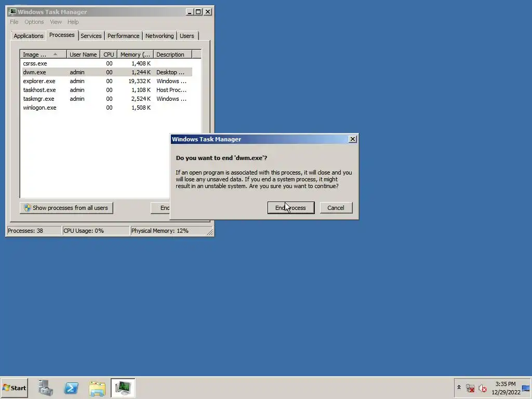Viewport: 532px width, 399px height.
Task: Open the View menu
Action: tap(56, 22)
